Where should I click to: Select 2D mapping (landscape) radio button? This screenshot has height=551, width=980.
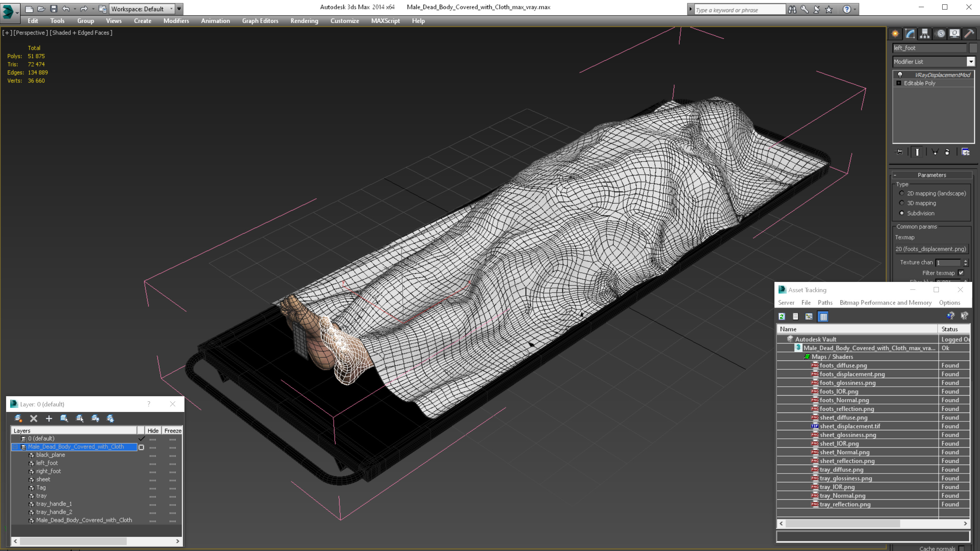tap(901, 193)
